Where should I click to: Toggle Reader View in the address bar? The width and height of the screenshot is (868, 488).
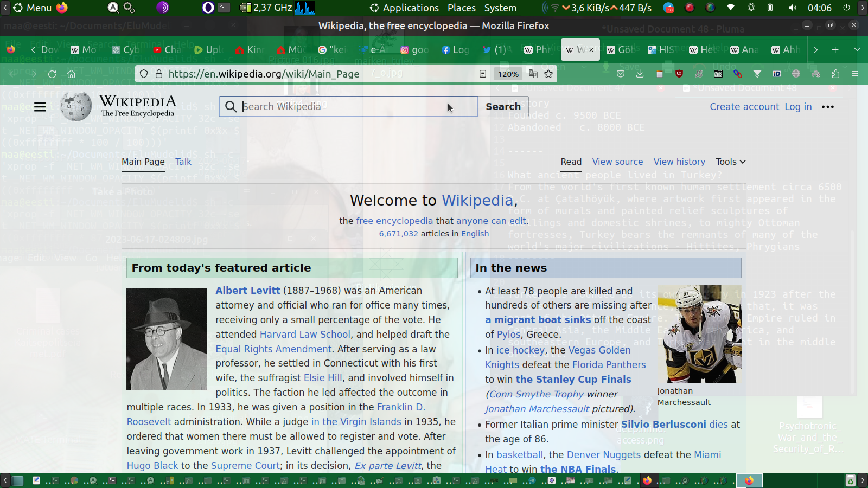(482, 74)
